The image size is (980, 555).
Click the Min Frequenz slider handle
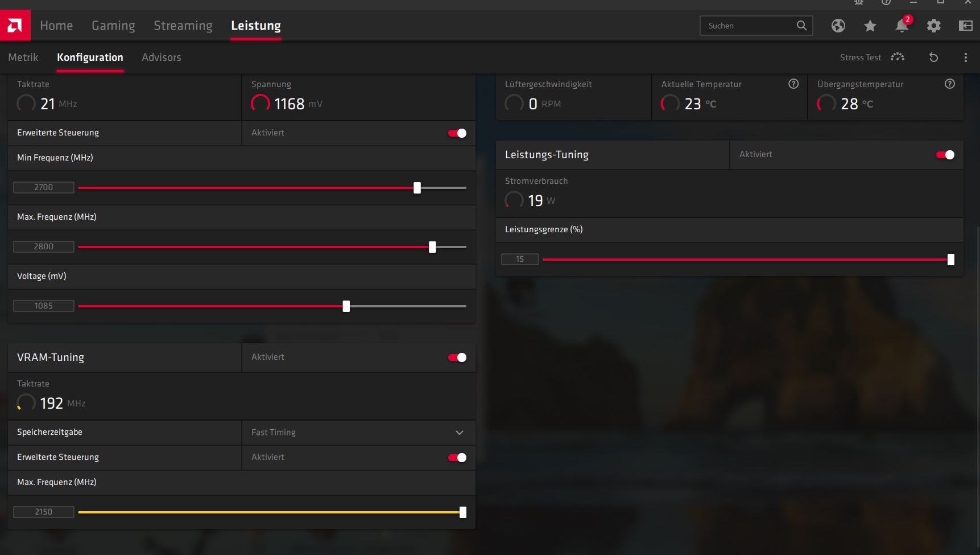417,188
